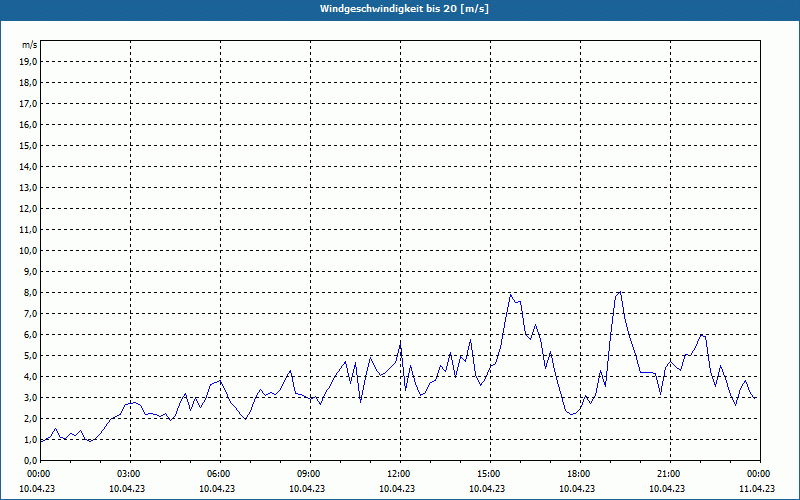The image size is (800, 500).
Task: Pick the '15,0' y-axis label
Action: click(x=29, y=145)
